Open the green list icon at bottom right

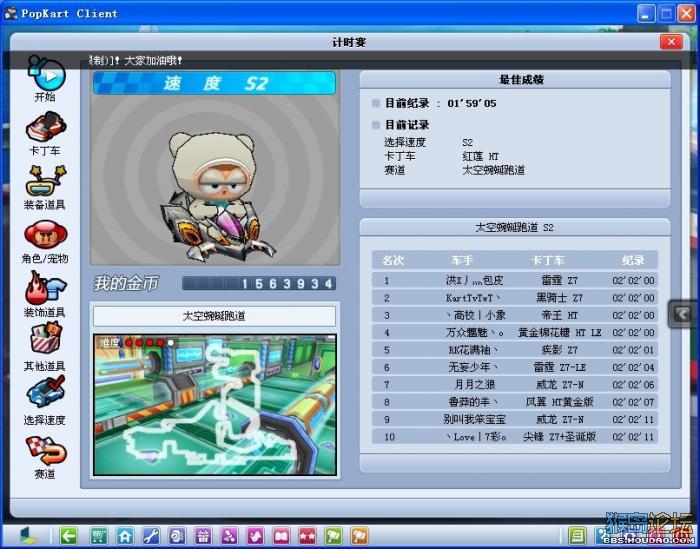click(577, 536)
